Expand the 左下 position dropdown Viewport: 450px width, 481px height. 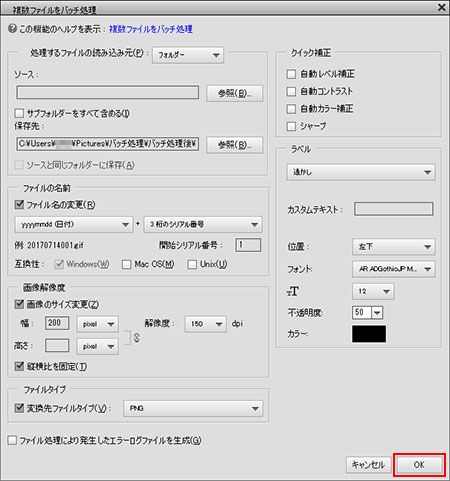[x=394, y=247]
